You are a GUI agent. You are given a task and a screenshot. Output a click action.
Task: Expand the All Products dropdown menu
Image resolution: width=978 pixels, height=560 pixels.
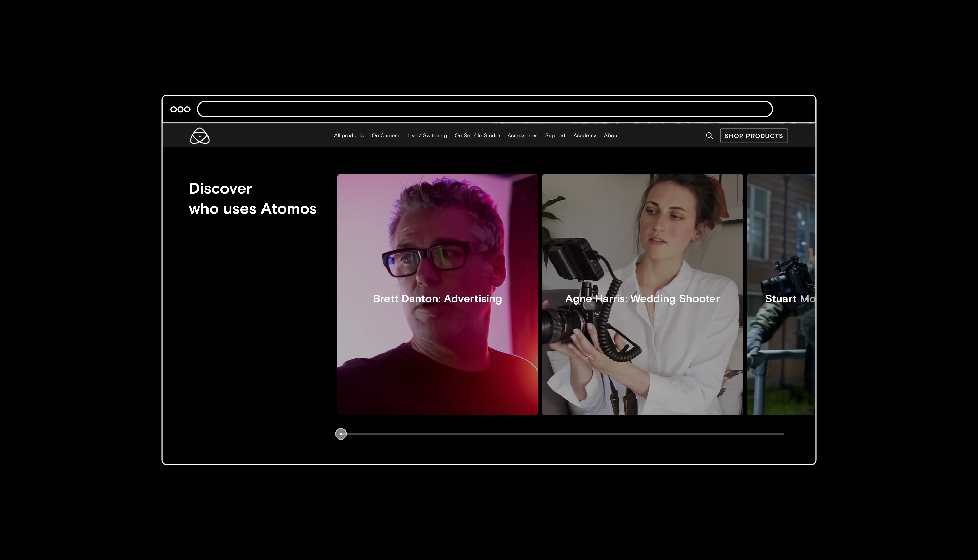click(349, 135)
